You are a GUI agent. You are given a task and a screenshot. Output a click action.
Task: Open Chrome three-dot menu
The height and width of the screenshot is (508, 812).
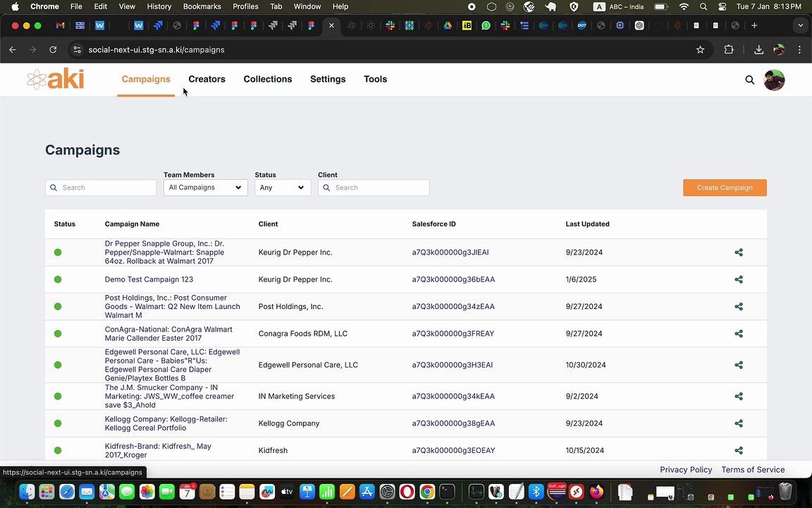pos(799,50)
